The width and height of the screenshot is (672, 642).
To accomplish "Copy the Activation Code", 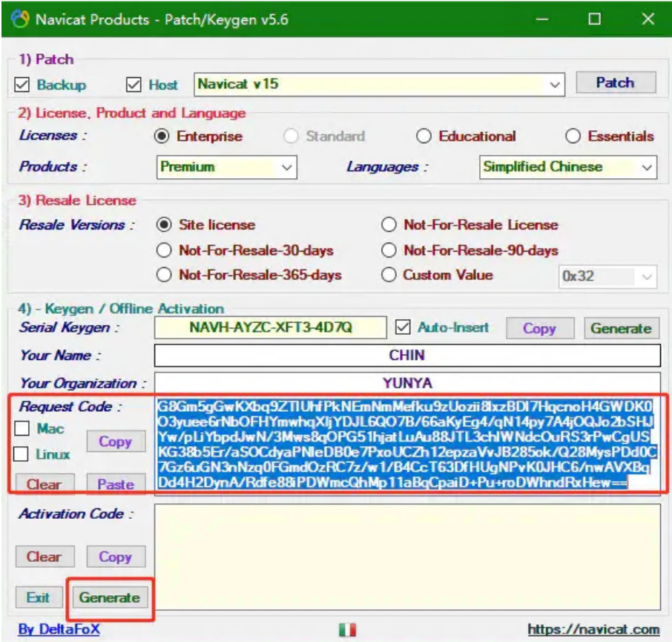I will (116, 556).
